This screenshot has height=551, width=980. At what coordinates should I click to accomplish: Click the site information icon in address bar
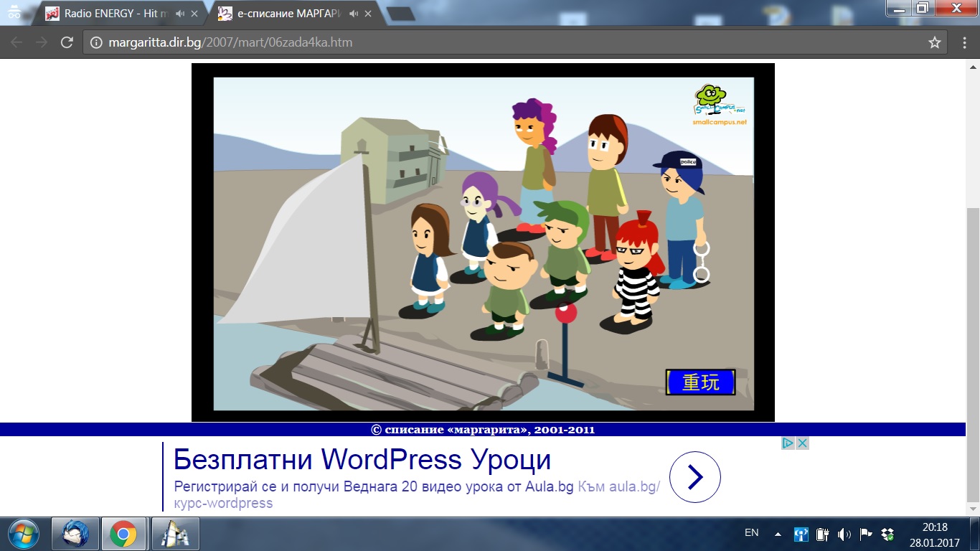[x=96, y=42]
